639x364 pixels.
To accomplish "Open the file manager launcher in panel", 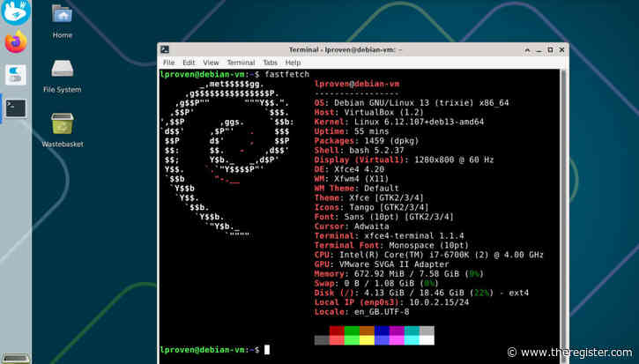I will pyautogui.click(x=16, y=75).
